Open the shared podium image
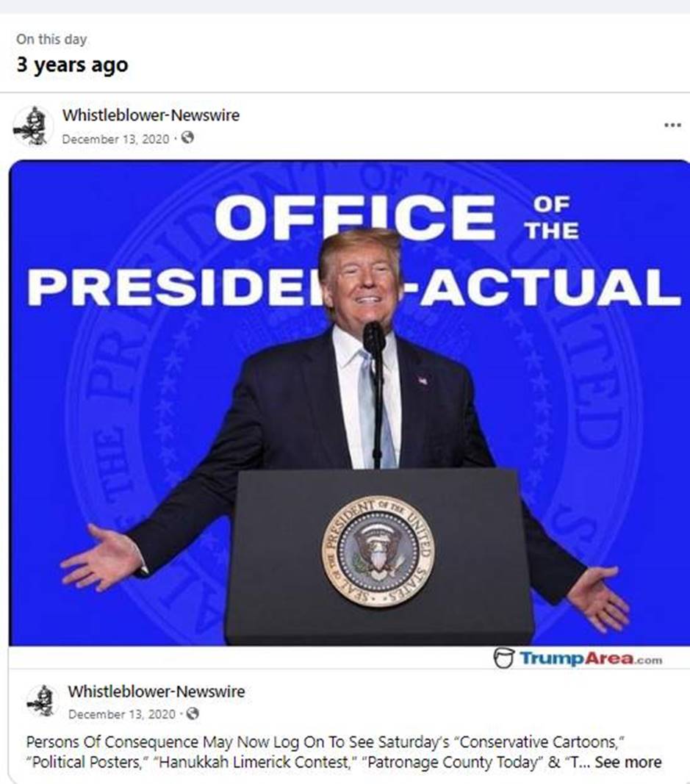The image size is (690, 784). point(349,403)
